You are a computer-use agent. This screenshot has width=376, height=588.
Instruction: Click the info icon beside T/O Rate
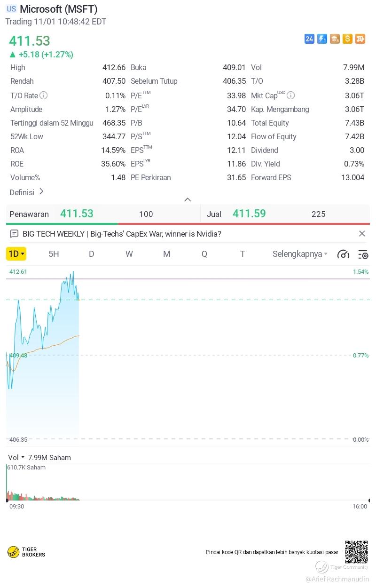point(43,95)
